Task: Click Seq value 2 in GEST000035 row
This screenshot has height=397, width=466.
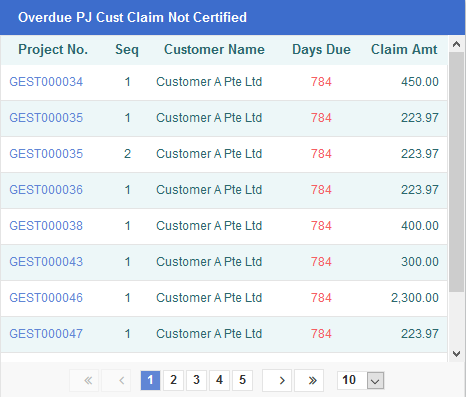Action: coord(127,154)
